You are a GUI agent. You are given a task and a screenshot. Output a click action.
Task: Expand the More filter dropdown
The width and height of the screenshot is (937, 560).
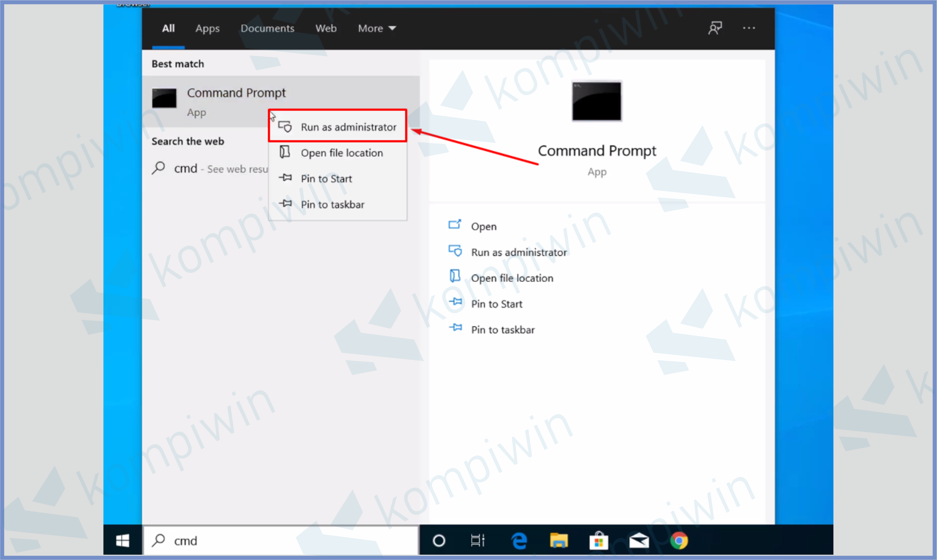tap(377, 28)
